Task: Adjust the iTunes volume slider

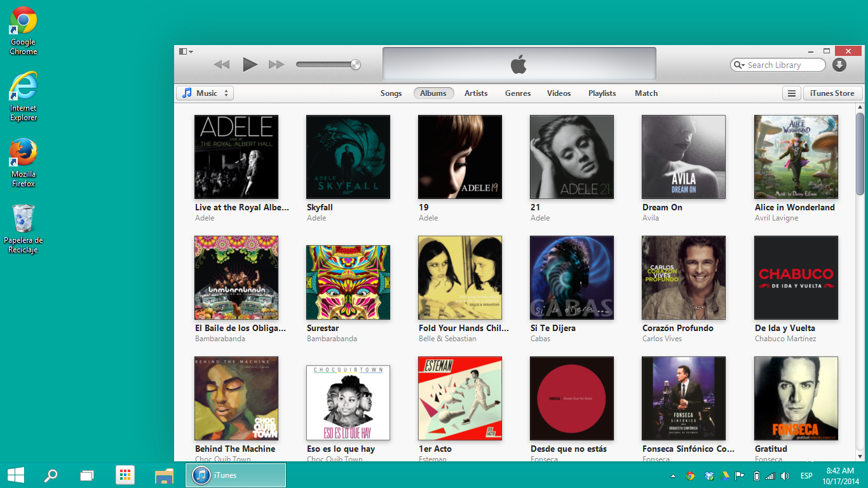Action: click(329, 64)
